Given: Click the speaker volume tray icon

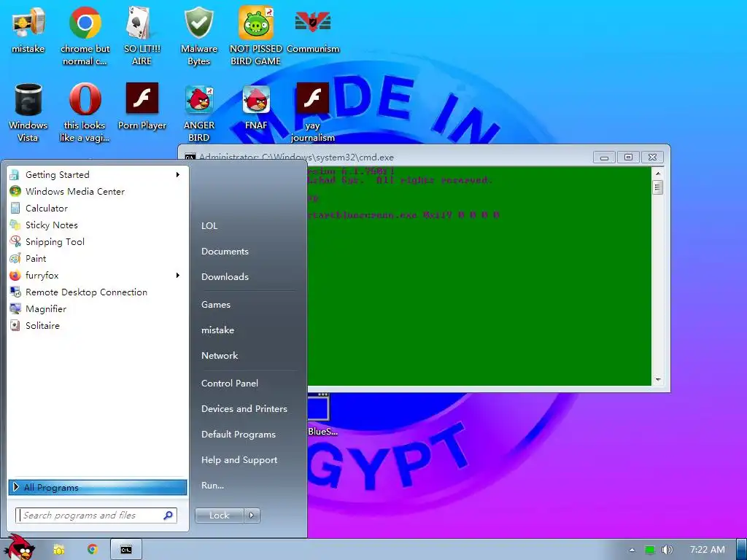Looking at the screenshot, I should tap(667, 550).
